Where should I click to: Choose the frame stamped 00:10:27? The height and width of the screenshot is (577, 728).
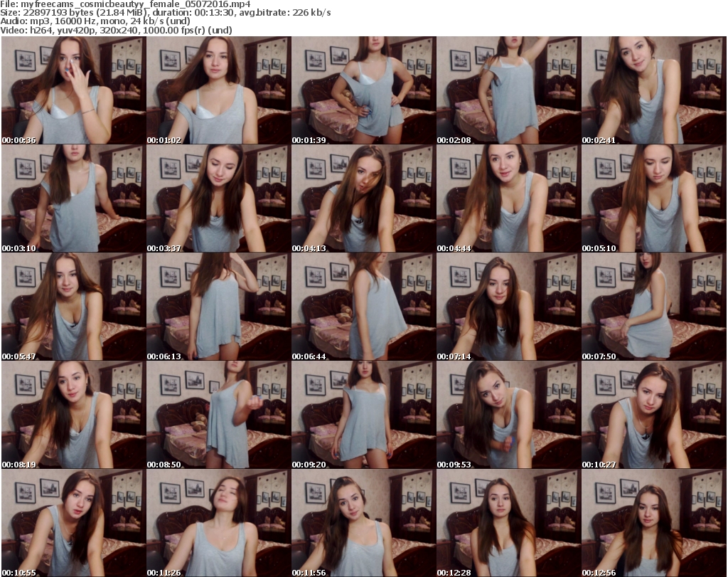(x=654, y=415)
